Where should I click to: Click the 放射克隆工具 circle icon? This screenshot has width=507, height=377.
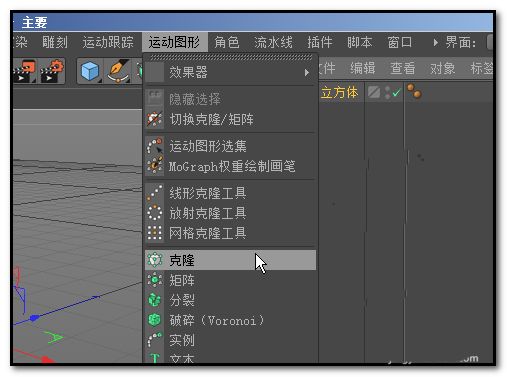tap(155, 213)
